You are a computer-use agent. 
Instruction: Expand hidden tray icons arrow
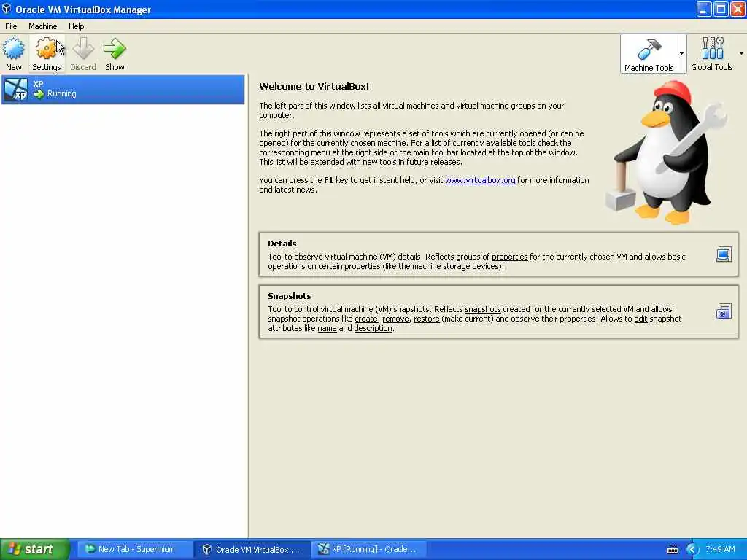(692, 550)
